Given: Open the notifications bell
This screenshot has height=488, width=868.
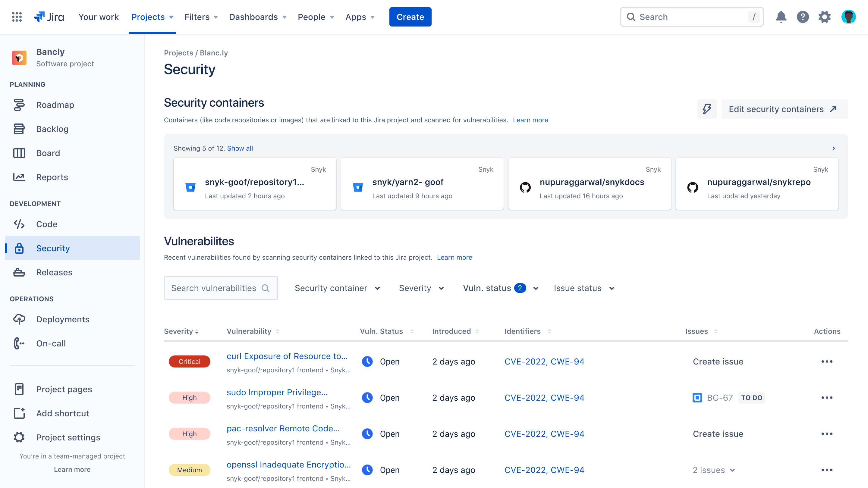Looking at the screenshot, I should point(781,17).
